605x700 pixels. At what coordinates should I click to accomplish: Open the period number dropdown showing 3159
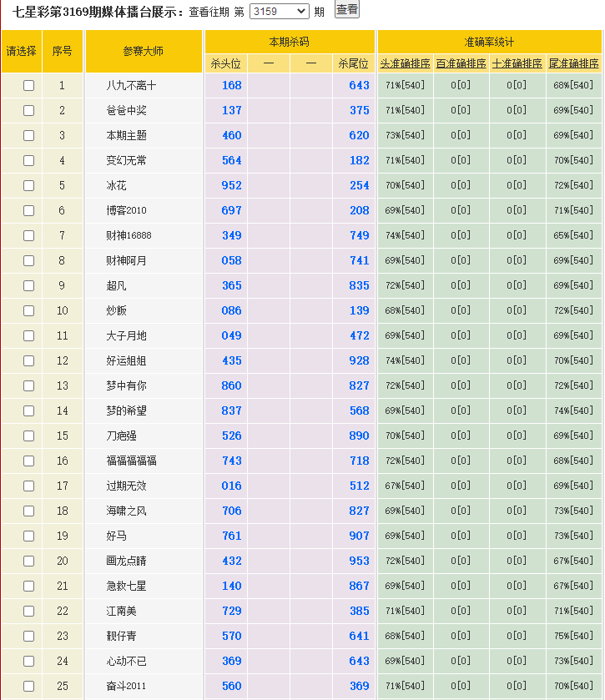pyautogui.click(x=279, y=12)
